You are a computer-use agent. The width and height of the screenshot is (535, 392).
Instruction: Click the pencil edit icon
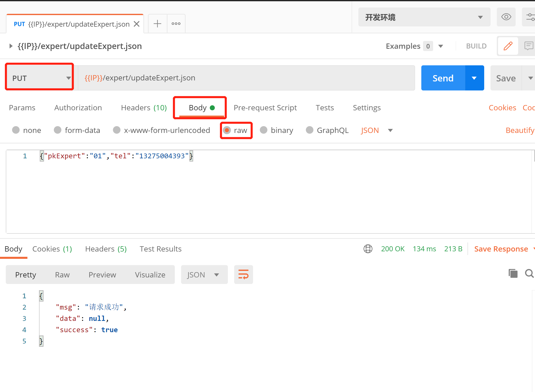click(x=508, y=46)
